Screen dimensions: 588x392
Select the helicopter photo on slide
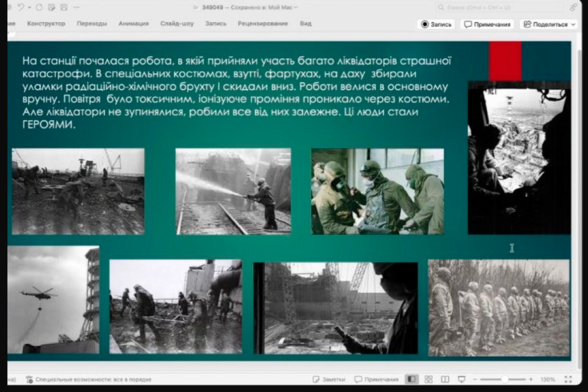tap(54, 299)
